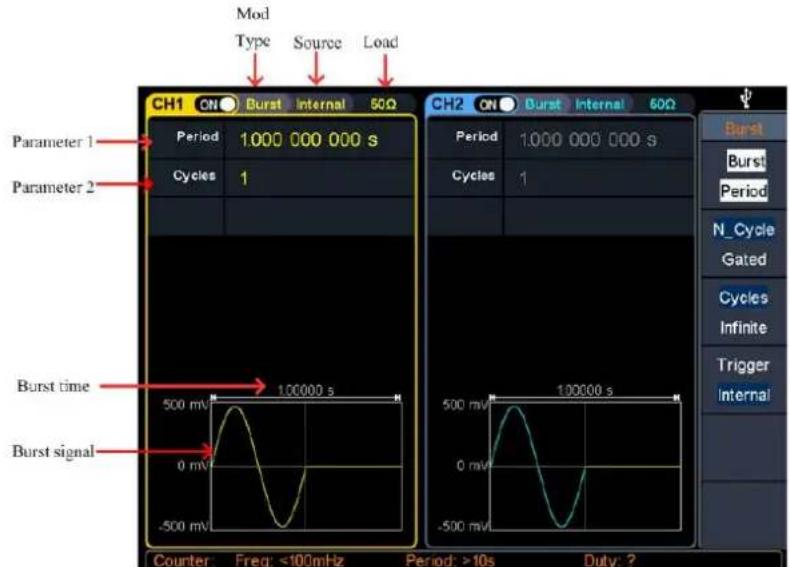Click CH2 burst time 1.00000 s marker
This screenshot has height=567, width=790.
(x=585, y=391)
